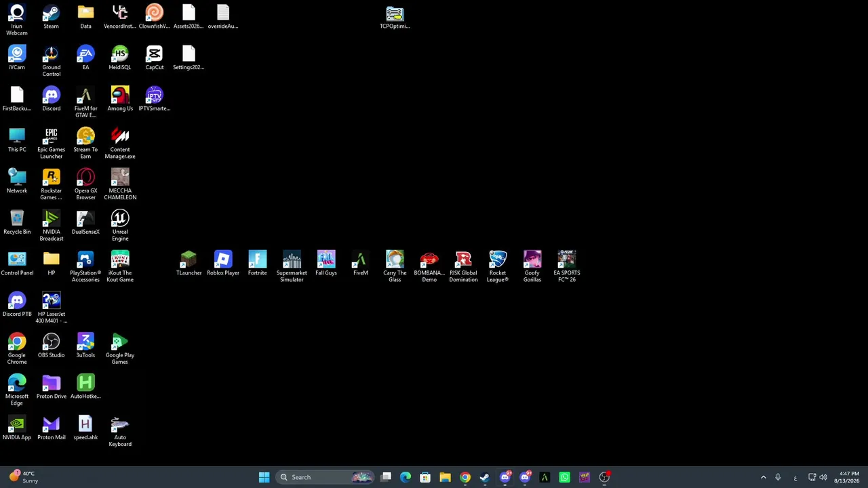Viewport: 868px width, 488px height.
Task: Open File Explorer from the taskbar
Action: tap(445, 477)
